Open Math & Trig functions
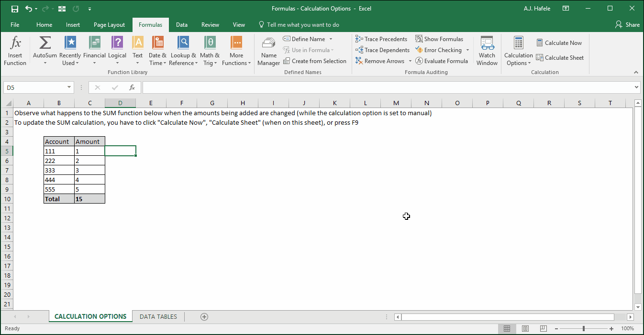644x335 pixels. click(210, 51)
